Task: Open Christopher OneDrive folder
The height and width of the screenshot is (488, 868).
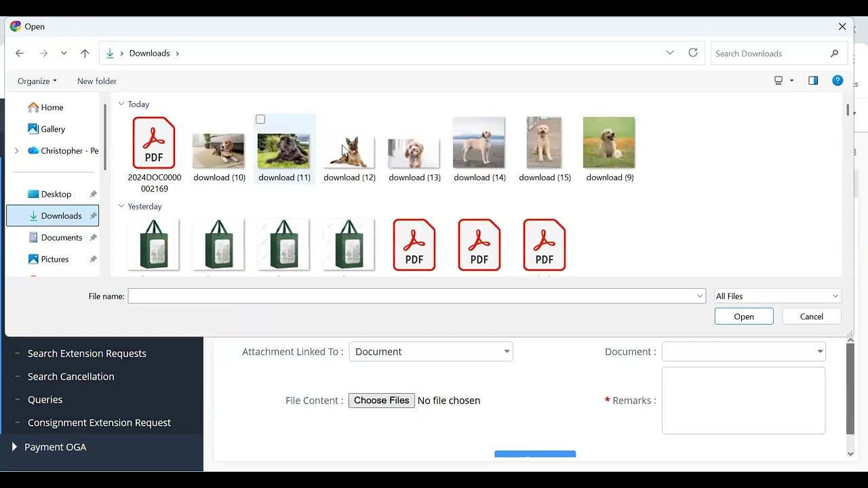Action: pos(63,150)
